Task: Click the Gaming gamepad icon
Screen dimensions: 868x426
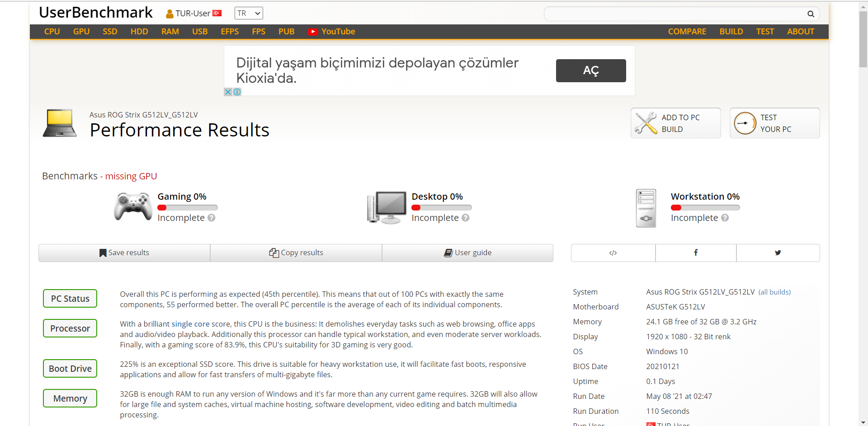Action: (133, 206)
